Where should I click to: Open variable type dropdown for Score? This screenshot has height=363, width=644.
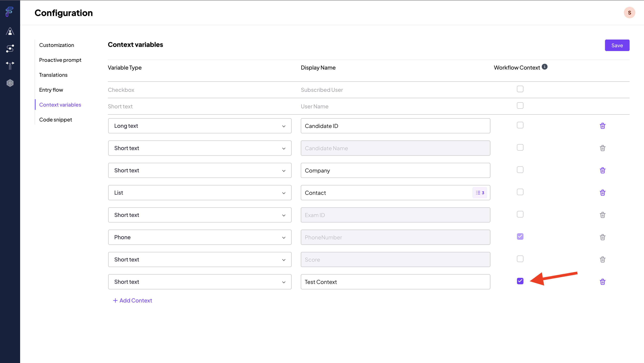[x=200, y=259]
